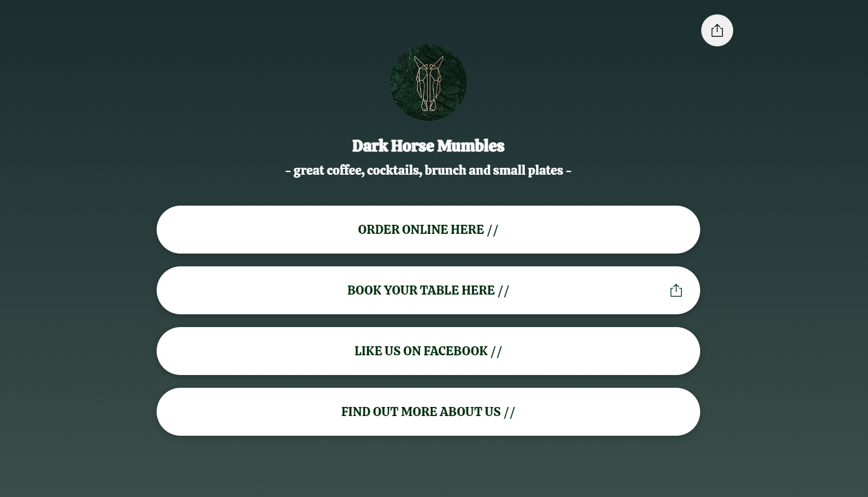Image resolution: width=868 pixels, height=497 pixels.
Task: Open the page share circle button
Action: [717, 30]
